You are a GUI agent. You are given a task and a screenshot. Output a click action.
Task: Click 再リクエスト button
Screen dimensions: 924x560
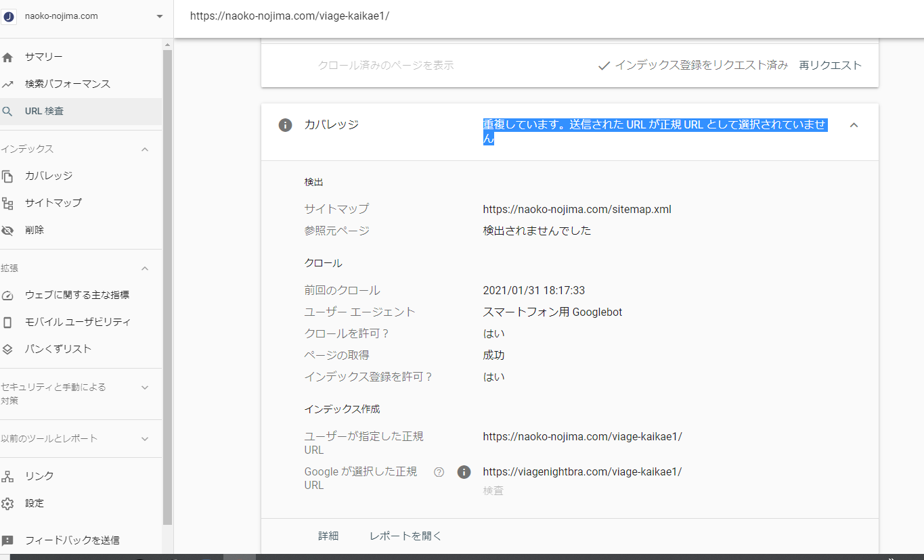coord(831,66)
